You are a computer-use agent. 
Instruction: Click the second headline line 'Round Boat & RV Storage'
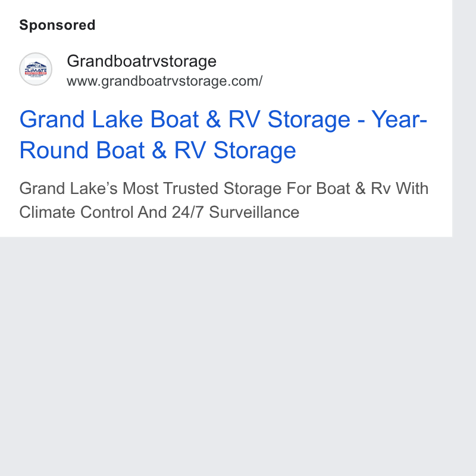point(158,151)
